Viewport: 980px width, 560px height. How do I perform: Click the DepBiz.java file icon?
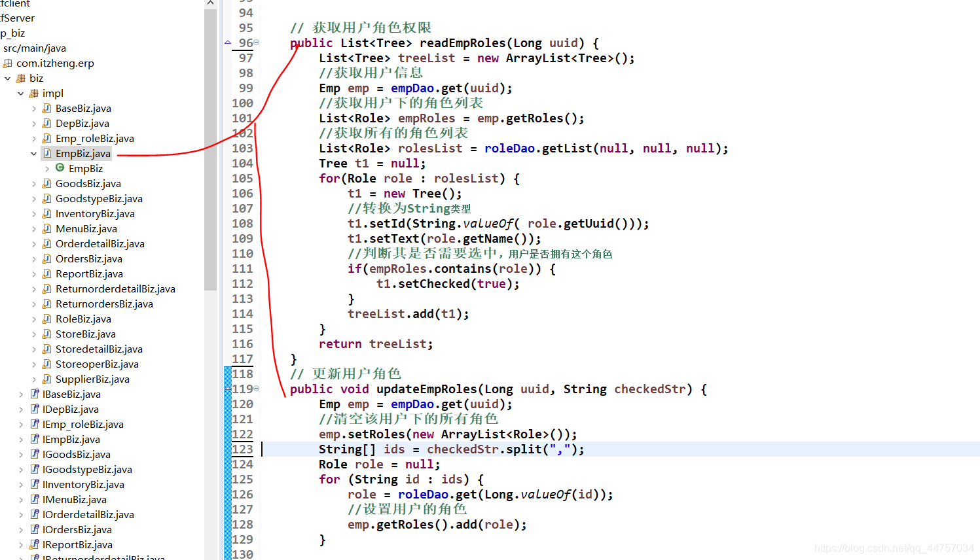(x=47, y=123)
